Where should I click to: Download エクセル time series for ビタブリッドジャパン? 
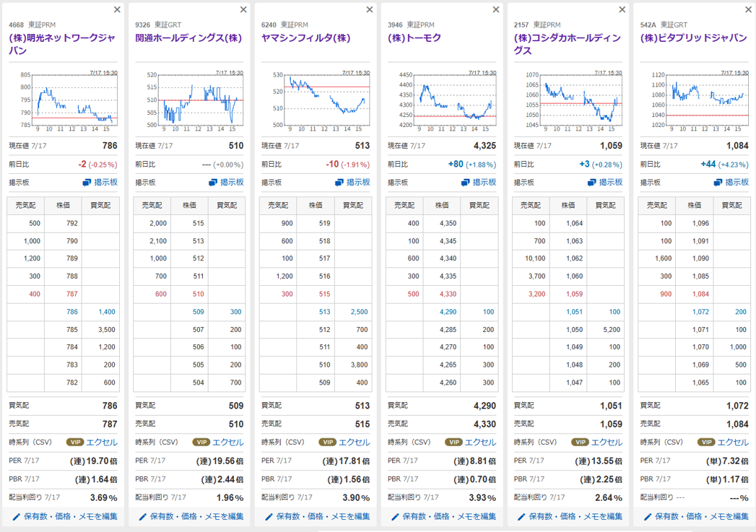coord(734,442)
